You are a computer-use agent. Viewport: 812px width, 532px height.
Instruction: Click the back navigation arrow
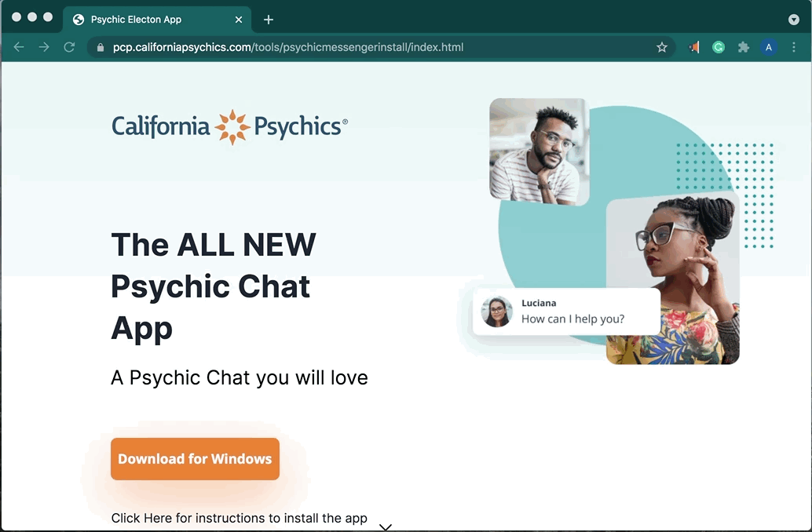(x=19, y=47)
